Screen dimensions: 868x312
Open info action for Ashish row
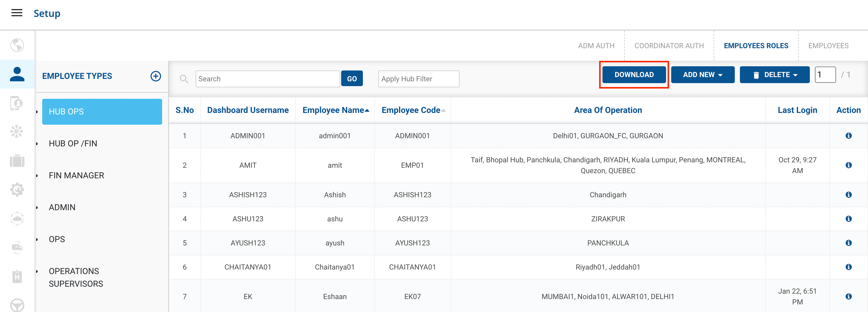(848, 195)
